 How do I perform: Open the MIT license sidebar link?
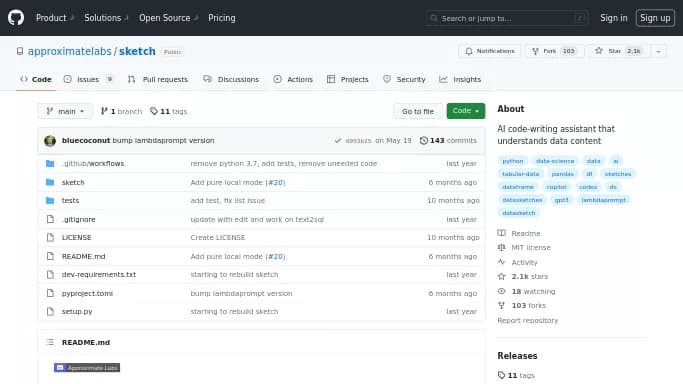click(524, 247)
